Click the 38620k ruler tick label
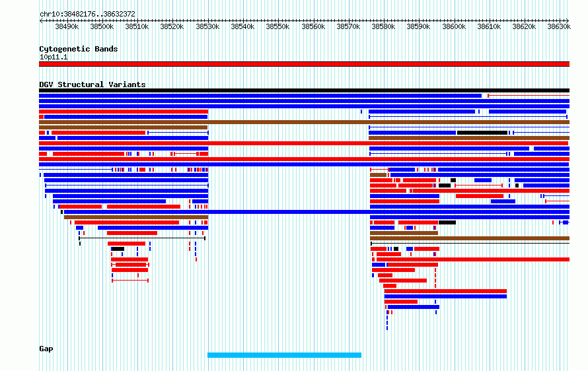588x371 pixels. pos(525,26)
